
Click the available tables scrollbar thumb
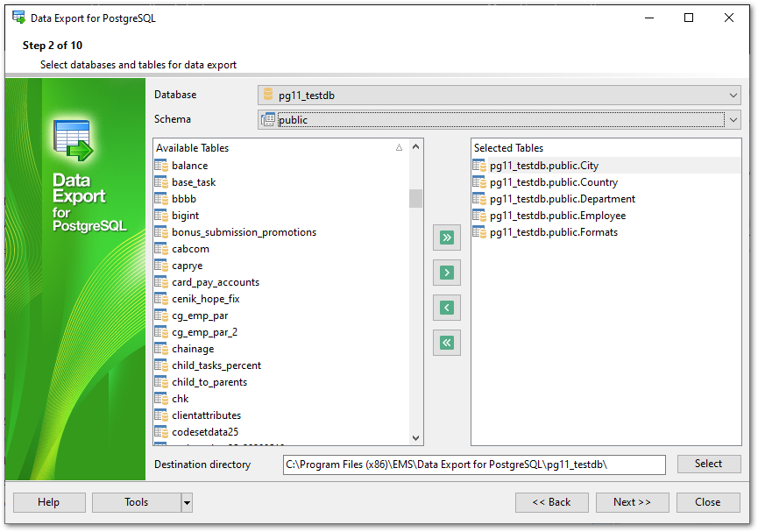415,198
